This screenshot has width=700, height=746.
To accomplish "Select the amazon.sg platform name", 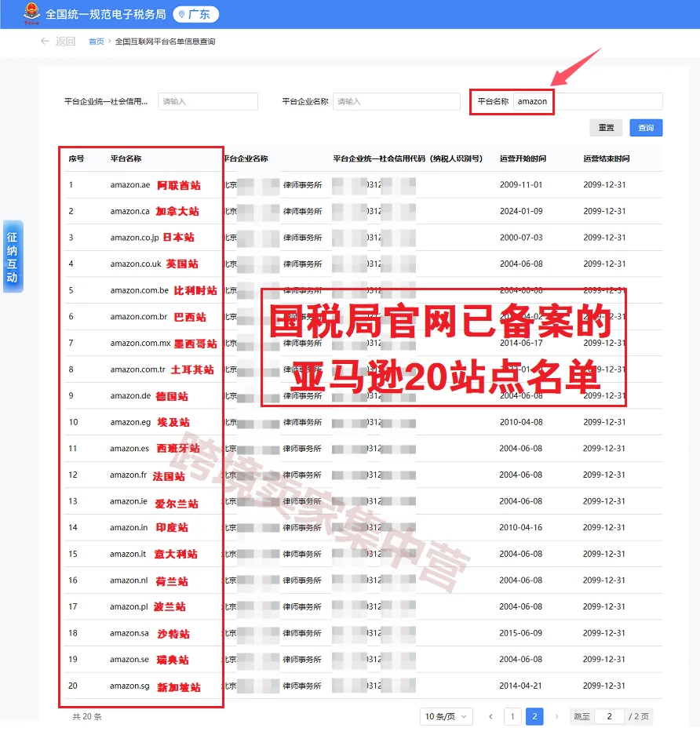I will pos(129,686).
